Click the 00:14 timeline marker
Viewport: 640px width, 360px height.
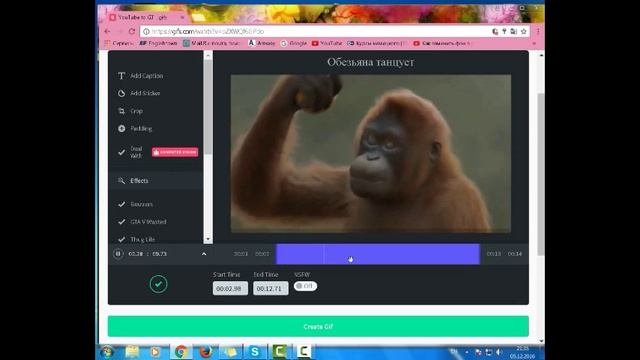(x=515, y=254)
